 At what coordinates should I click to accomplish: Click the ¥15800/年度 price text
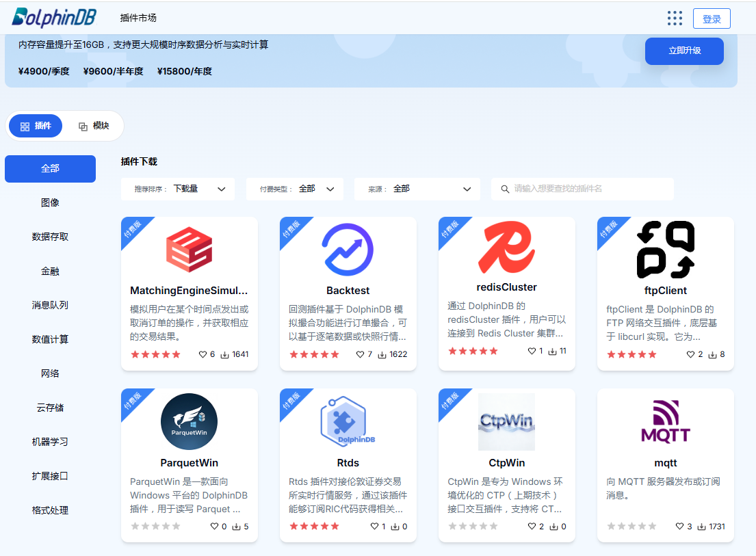coord(185,71)
